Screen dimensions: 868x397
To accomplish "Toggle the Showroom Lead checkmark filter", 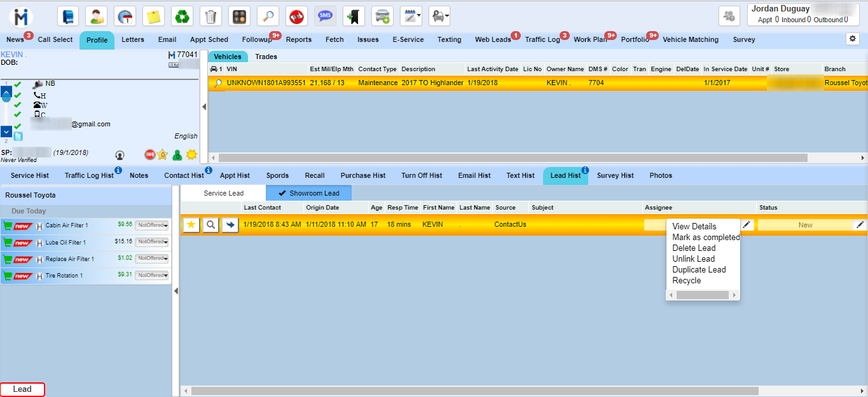I will coord(308,193).
